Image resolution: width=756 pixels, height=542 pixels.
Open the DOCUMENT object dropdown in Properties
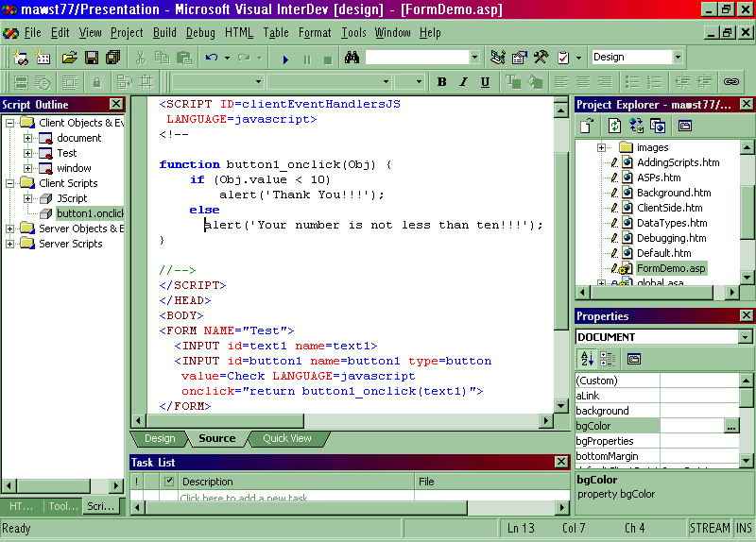pos(746,337)
